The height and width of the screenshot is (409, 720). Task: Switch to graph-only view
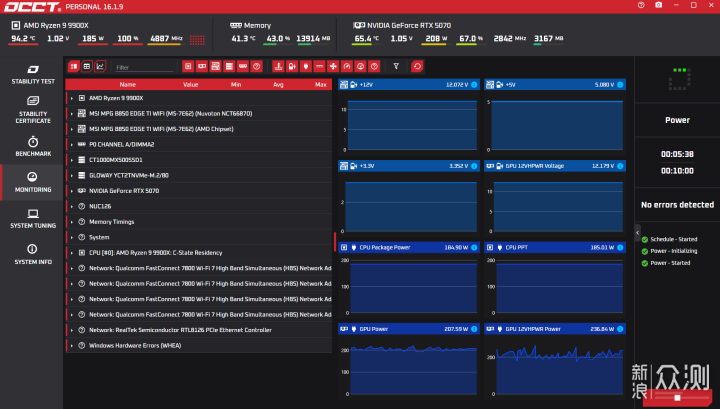click(100, 67)
